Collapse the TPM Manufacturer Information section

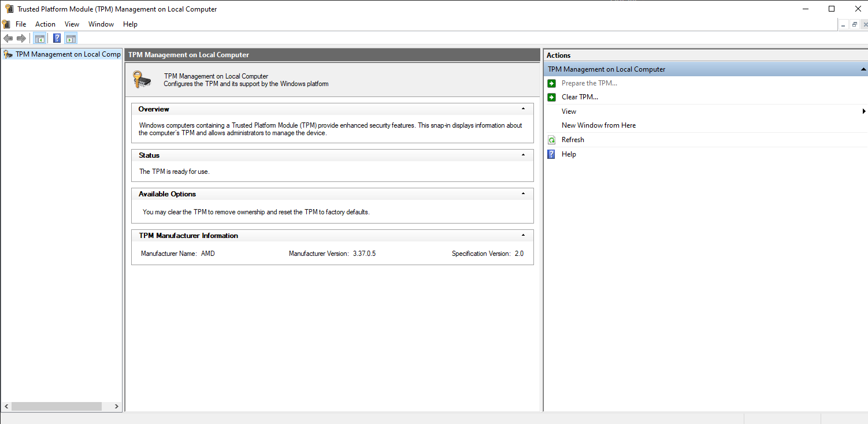(x=523, y=235)
